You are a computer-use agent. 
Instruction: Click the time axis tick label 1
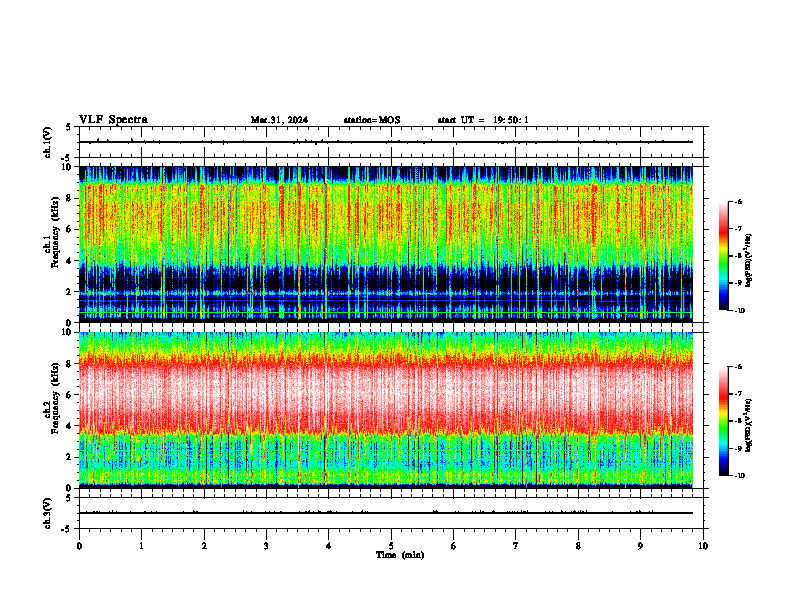[x=141, y=546]
